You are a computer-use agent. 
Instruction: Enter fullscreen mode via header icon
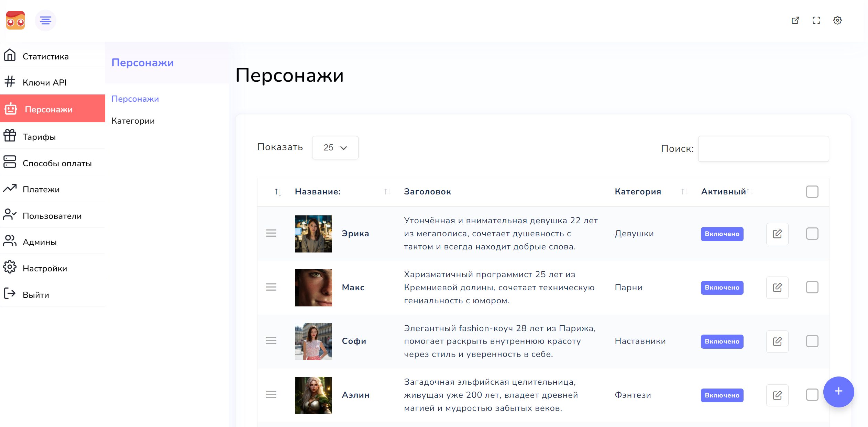coord(816,20)
